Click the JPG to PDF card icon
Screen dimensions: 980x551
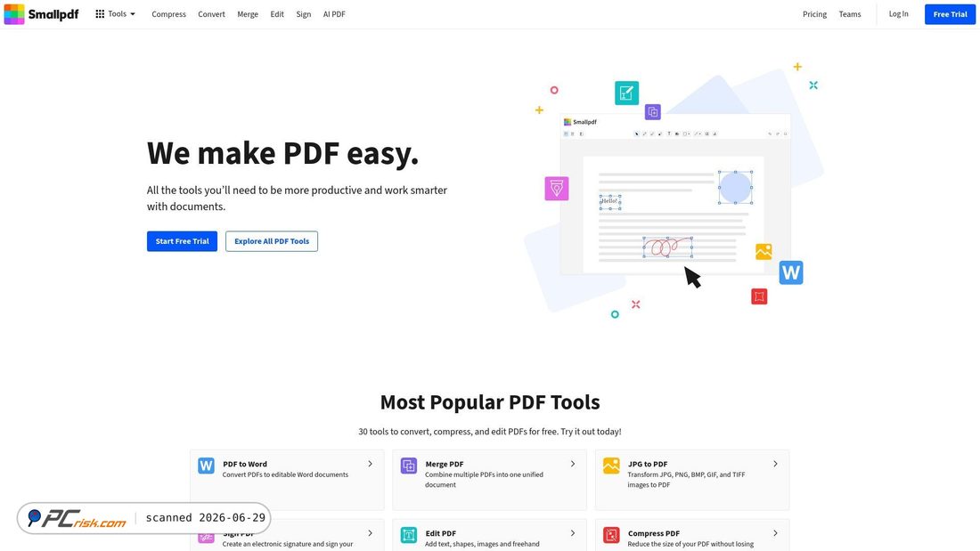611,466
